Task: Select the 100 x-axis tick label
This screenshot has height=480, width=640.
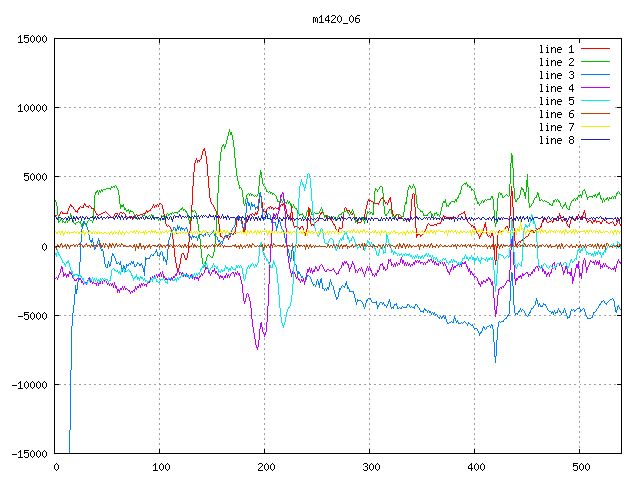Action: 159,467
